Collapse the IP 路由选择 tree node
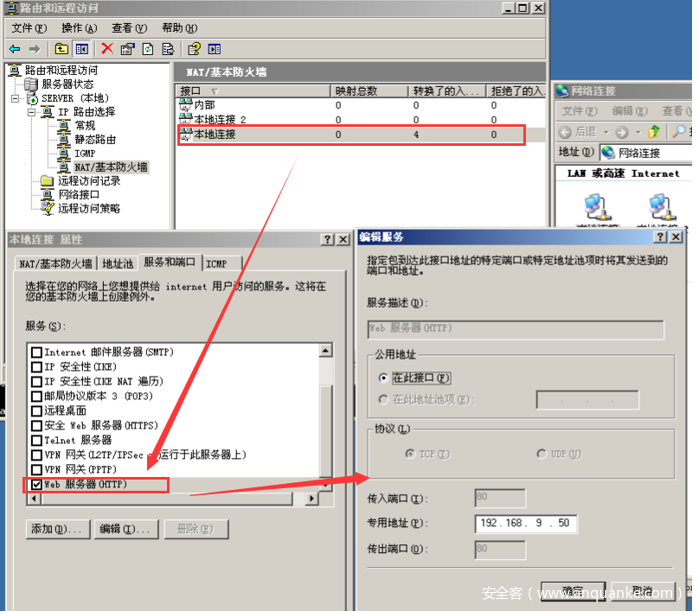 [x=32, y=112]
